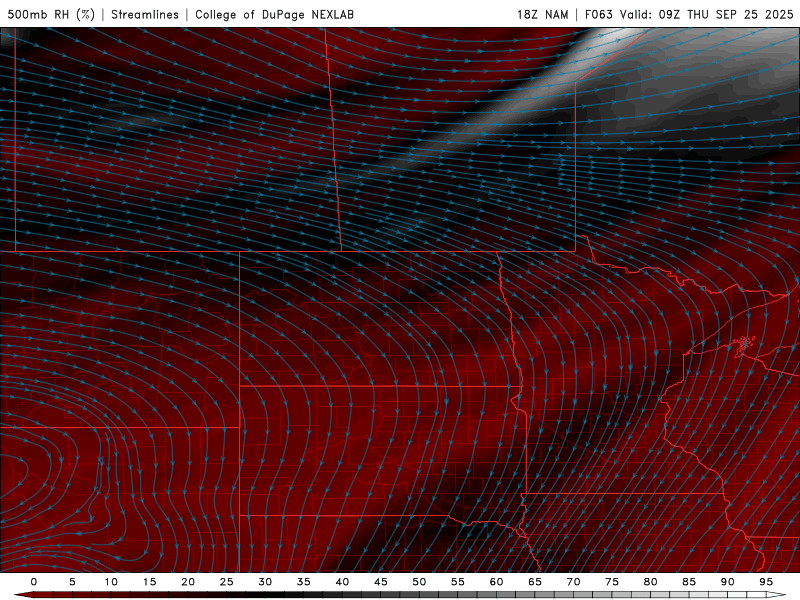The image size is (800, 600).
Task: Click the 70 label on the legend
Action: 573,582
